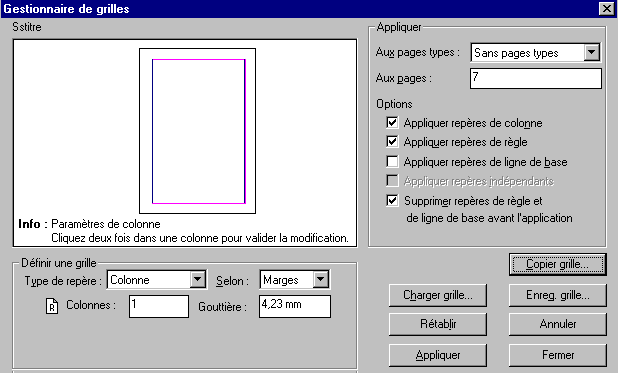Click the Colonnes number field
This screenshot has width=618, height=373.
(159, 306)
